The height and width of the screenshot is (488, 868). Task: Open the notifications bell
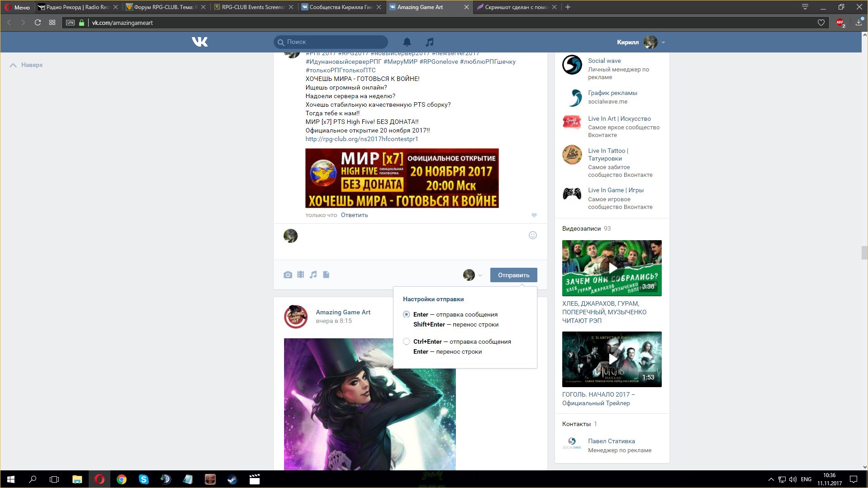(407, 42)
